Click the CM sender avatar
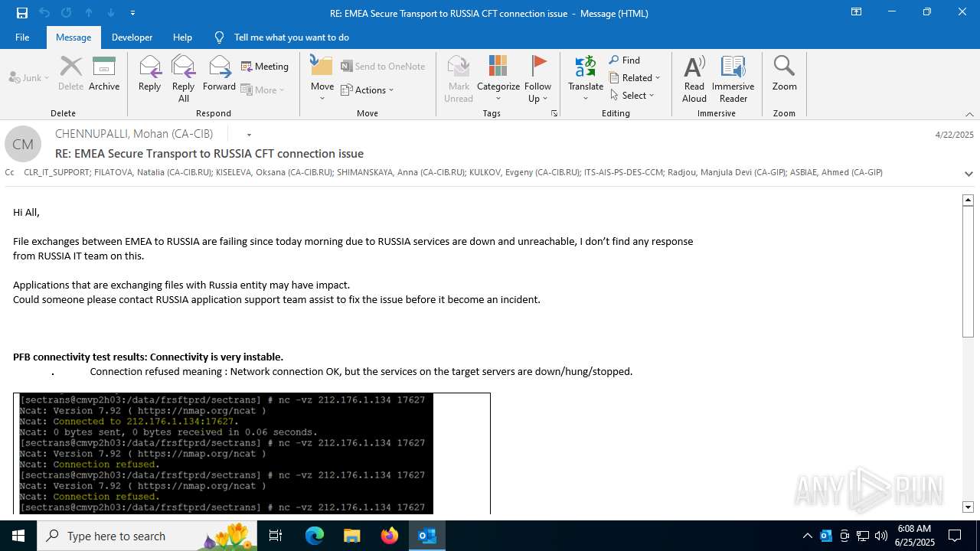This screenshot has width=980, height=551. [23, 144]
